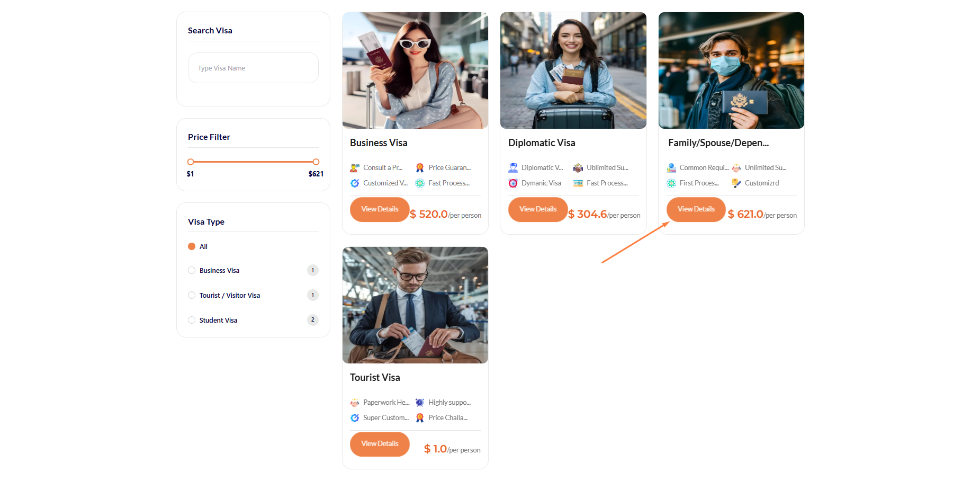Open the Tourist Visa title link
This screenshot has height=480, width=980.
(375, 378)
